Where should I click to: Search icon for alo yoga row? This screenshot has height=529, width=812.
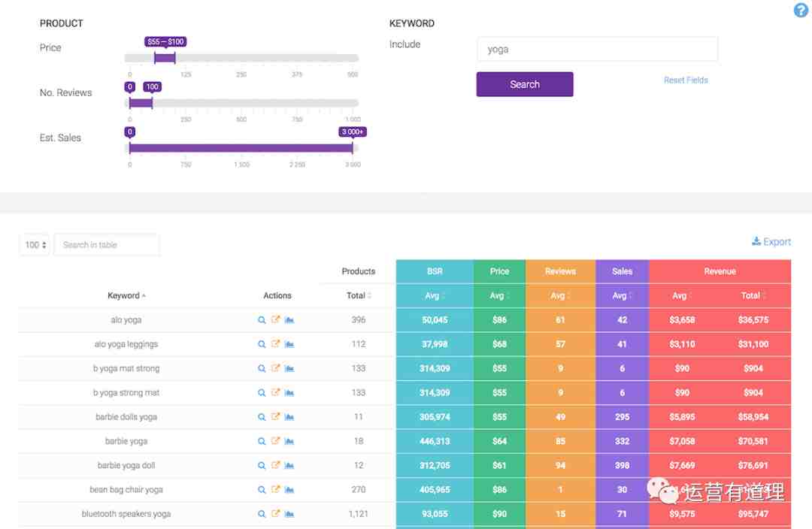tap(262, 320)
